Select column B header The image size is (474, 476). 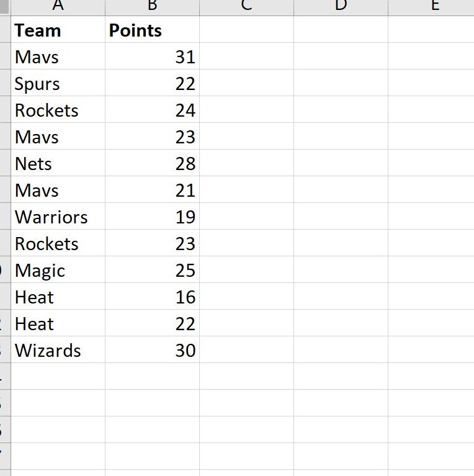[x=152, y=6]
